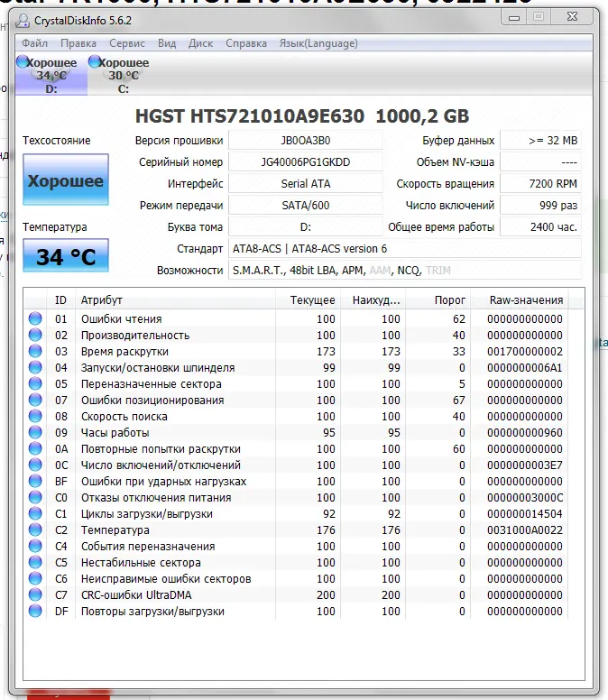This screenshot has width=608, height=700.
Task: Click the 2400 час. total hours field
Action: click(540, 226)
